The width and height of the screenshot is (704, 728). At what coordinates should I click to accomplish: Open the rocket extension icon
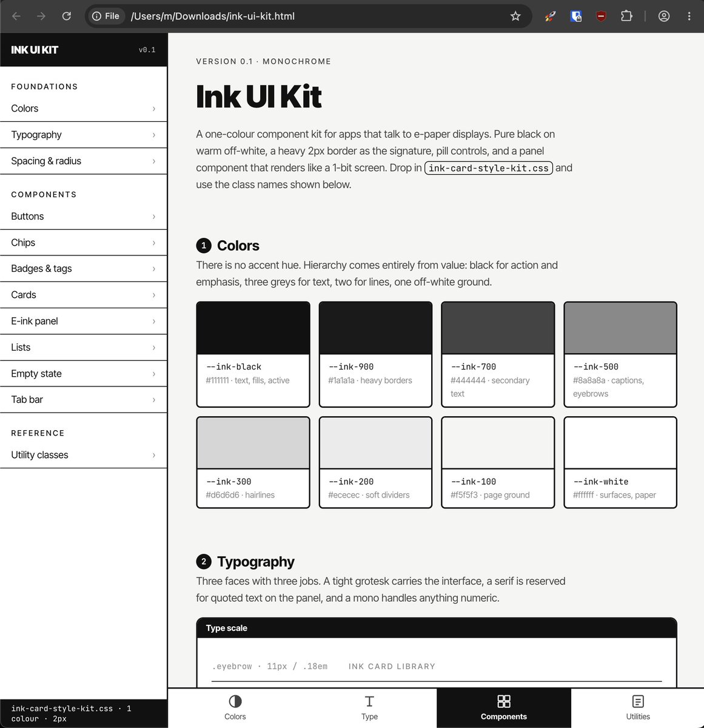coord(551,16)
